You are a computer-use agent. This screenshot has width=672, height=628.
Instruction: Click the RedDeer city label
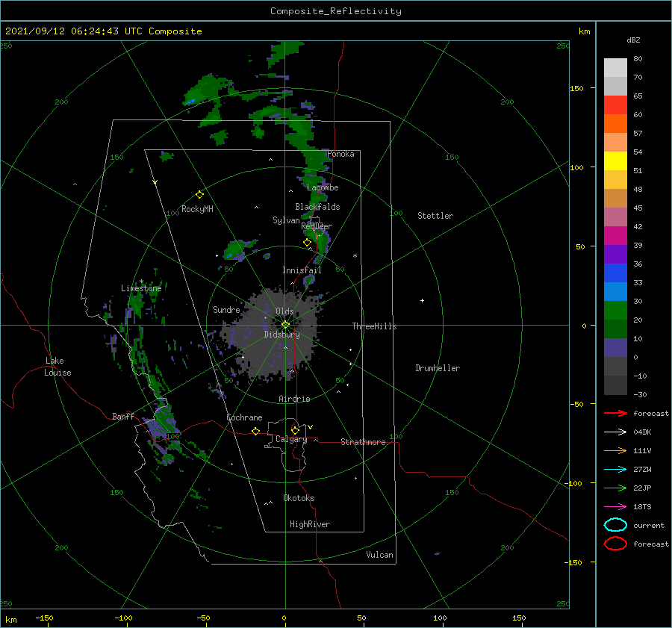pyautogui.click(x=317, y=226)
